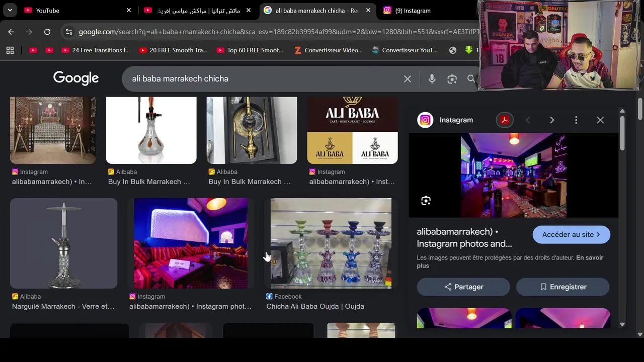Go to previous image in preview panel

point(528,120)
